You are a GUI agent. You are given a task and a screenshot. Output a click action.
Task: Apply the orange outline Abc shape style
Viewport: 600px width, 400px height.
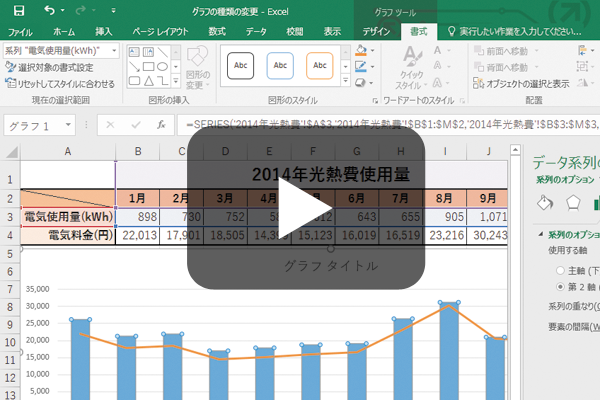click(320, 66)
